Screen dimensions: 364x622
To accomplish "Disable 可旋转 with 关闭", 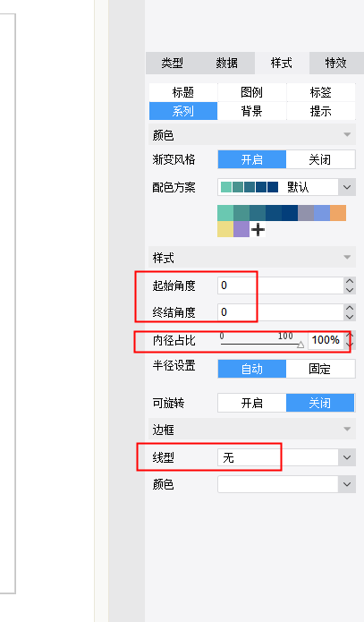I will click(320, 403).
